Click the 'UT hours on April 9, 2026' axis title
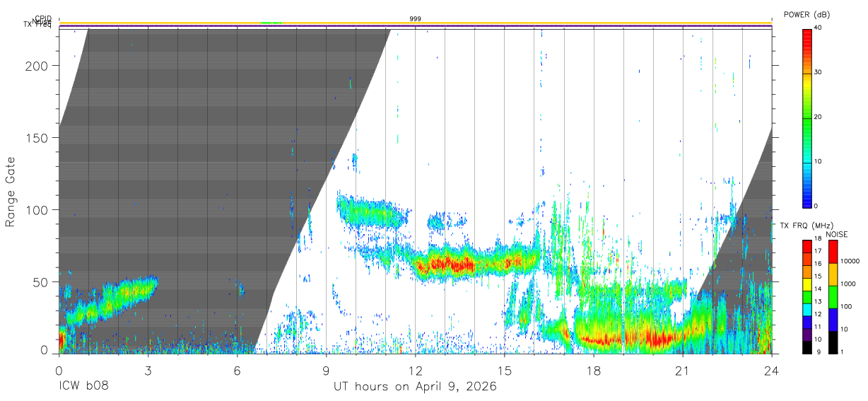This screenshot has height=401, width=868. (416, 387)
